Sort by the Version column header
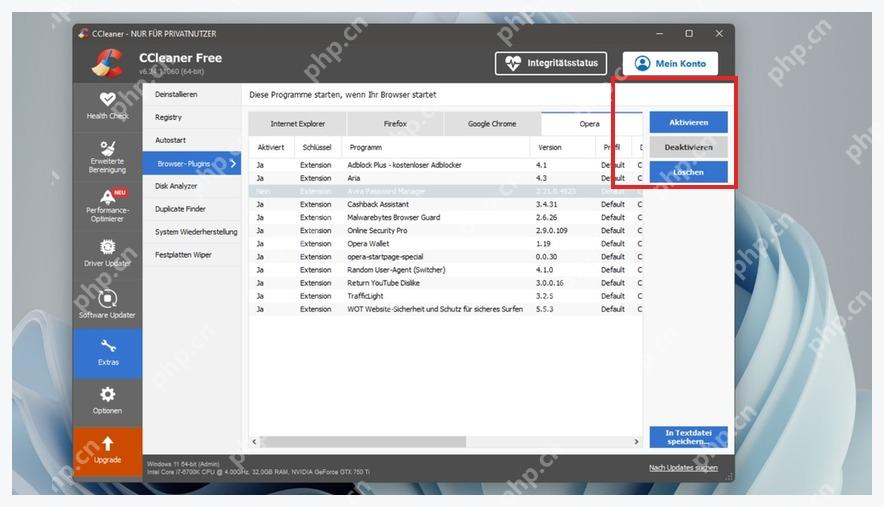The width and height of the screenshot is (884, 507). pyautogui.click(x=563, y=147)
